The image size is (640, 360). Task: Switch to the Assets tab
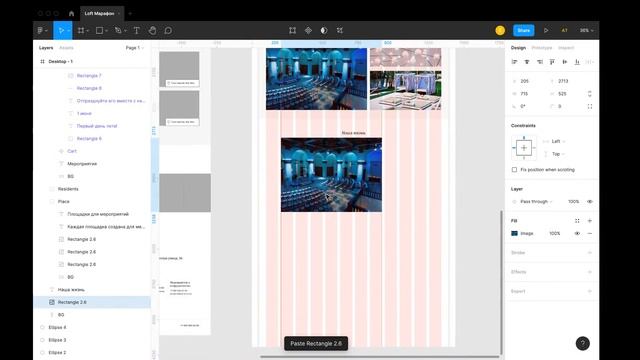click(67, 48)
